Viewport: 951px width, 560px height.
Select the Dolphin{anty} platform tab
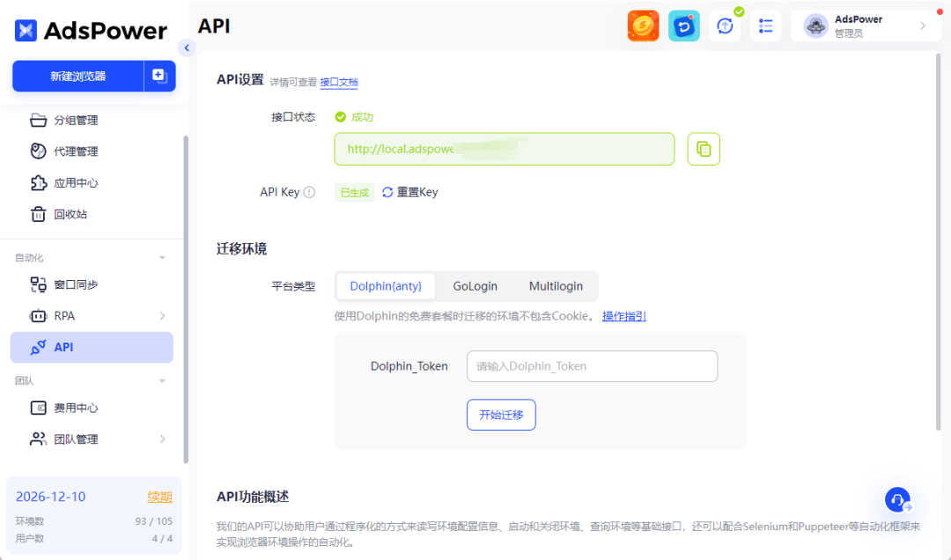(386, 286)
